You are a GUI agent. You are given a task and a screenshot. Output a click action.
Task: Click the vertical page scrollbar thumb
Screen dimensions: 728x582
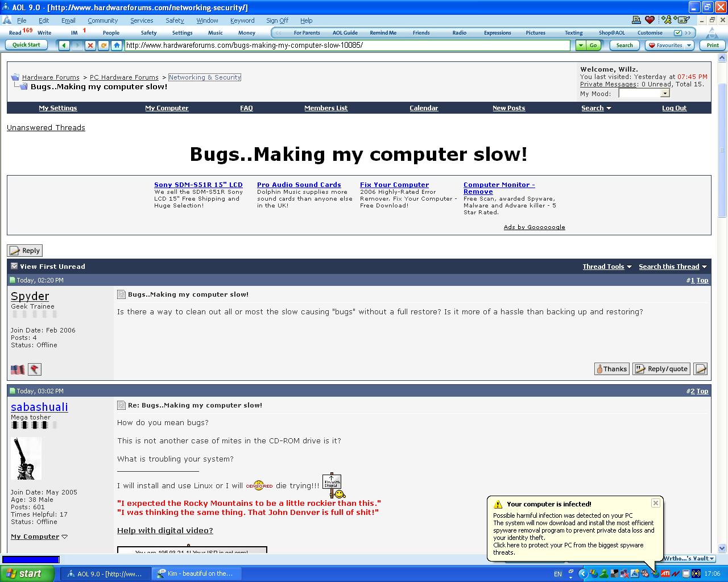coord(722,151)
